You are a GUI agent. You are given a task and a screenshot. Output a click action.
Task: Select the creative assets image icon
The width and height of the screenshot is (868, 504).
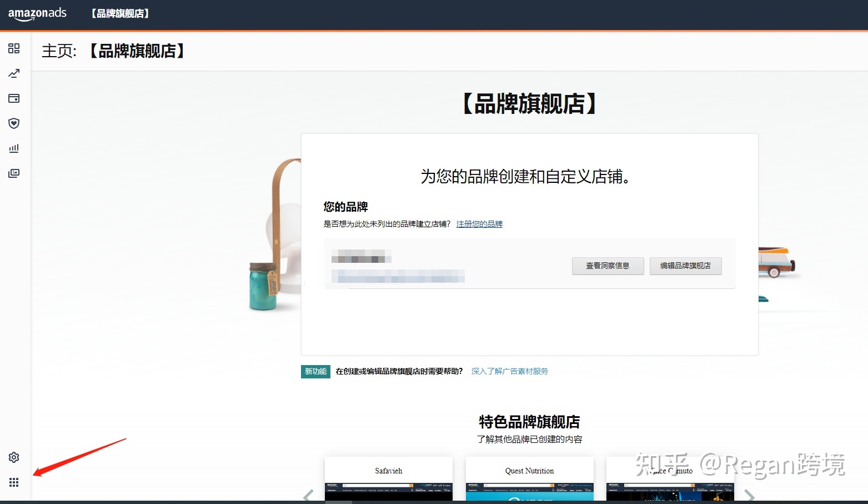14,173
